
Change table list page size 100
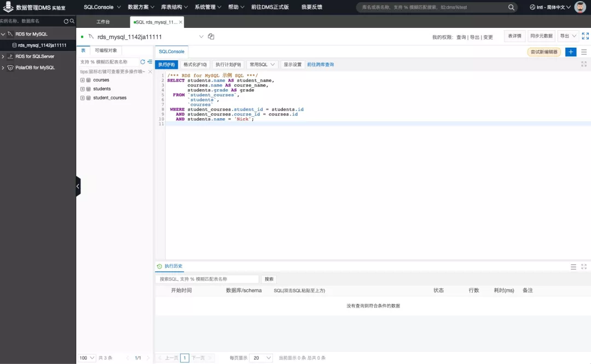(86, 358)
